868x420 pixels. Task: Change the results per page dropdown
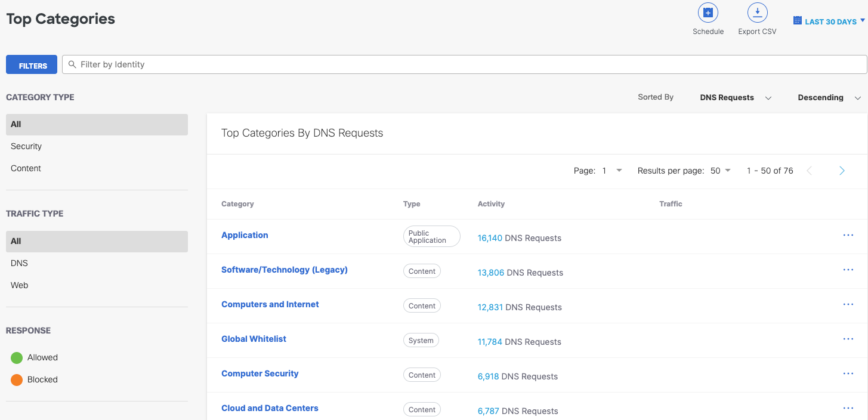721,171
